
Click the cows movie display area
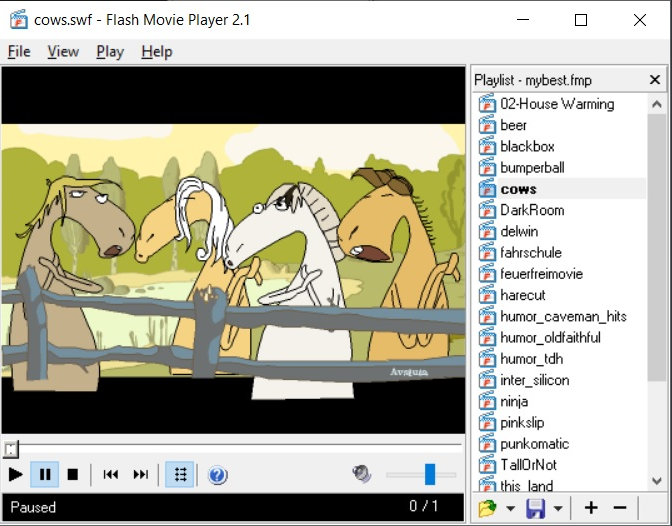233,250
